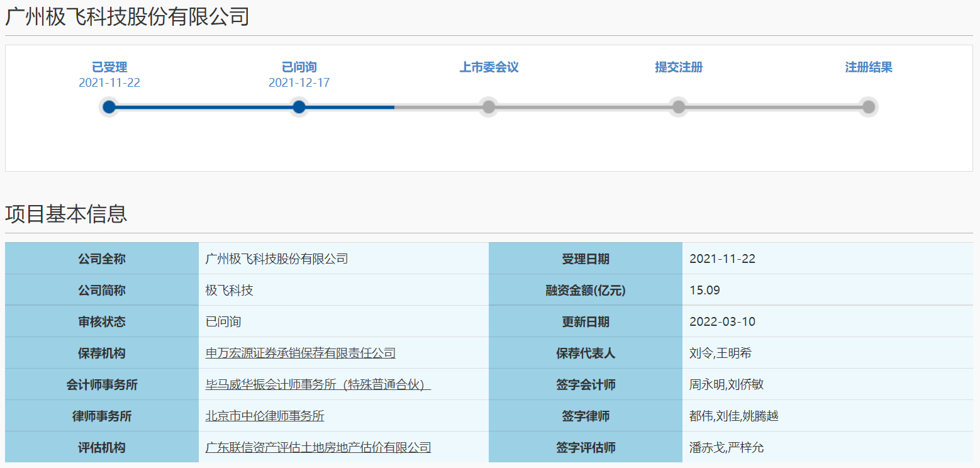The height and width of the screenshot is (468, 980).
Task: Select the date 2021-12-17 under 已问询
Action: pos(299,83)
